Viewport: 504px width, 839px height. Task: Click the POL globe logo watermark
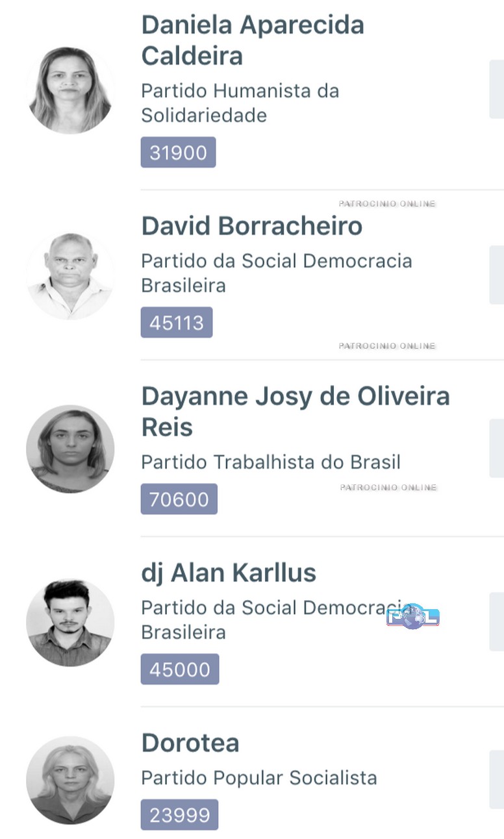point(413,617)
